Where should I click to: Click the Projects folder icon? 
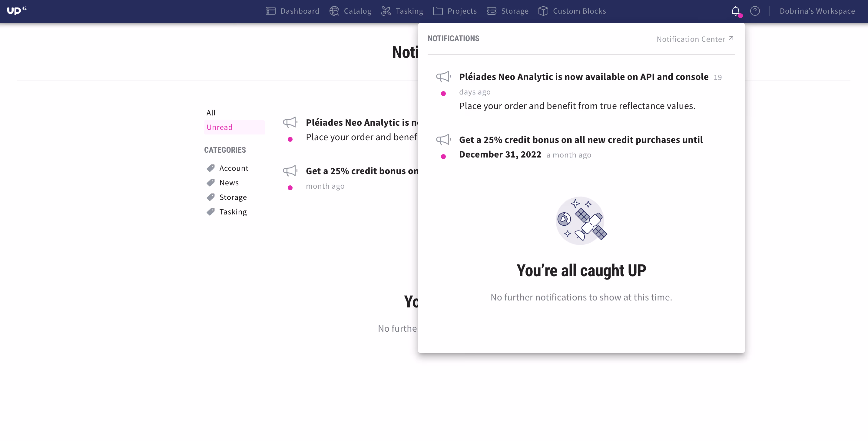[x=438, y=11]
